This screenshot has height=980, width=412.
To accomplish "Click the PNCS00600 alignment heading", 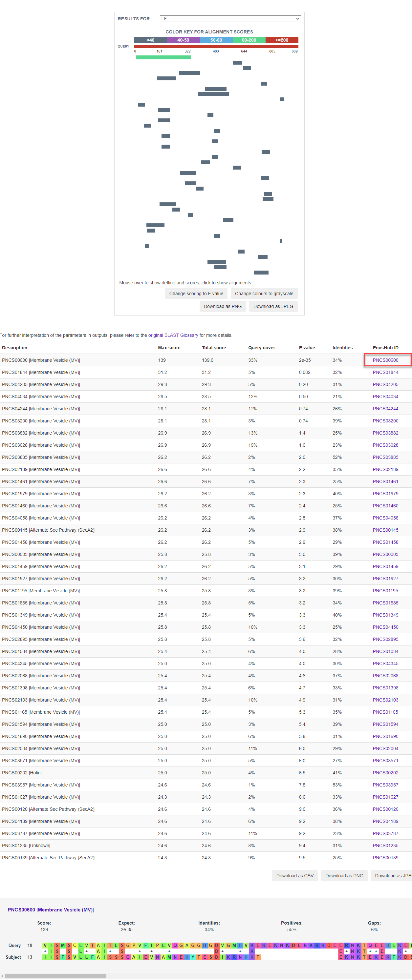I will coord(51,909).
